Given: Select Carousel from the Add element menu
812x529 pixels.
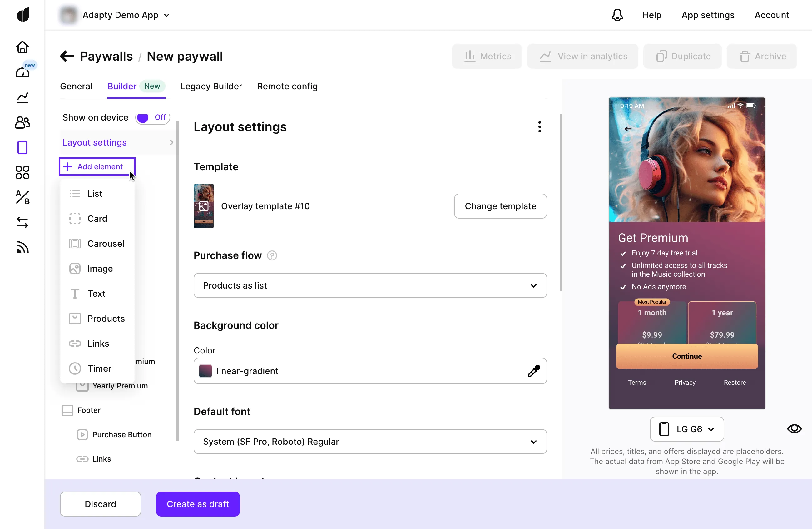Looking at the screenshot, I should click(x=106, y=244).
